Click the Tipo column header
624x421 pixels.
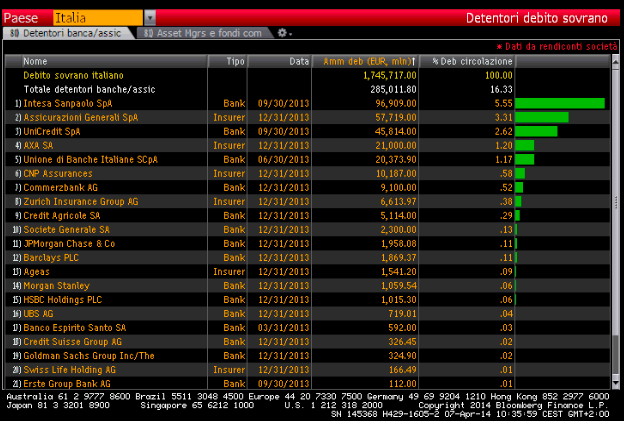pyautogui.click(x=235, y=61)
